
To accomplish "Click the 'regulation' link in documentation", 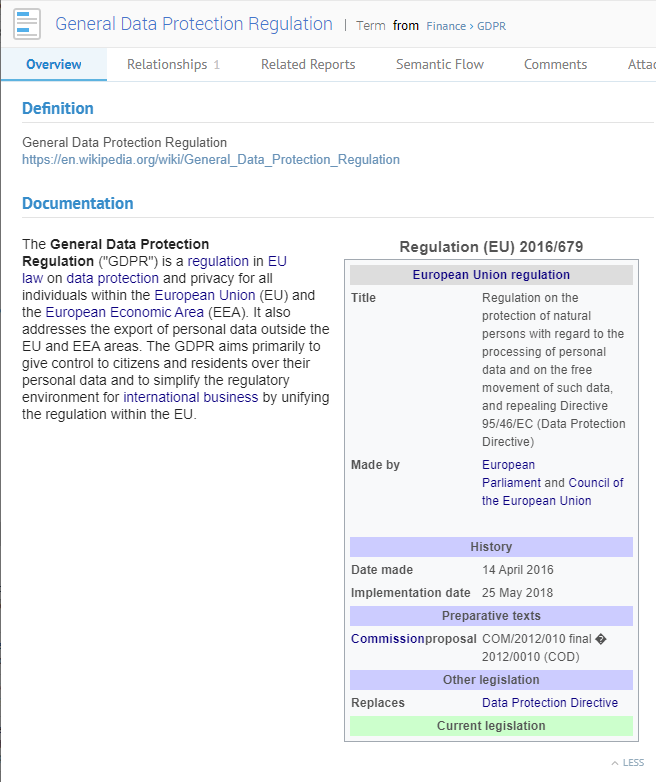I will (x=218, y=261).
